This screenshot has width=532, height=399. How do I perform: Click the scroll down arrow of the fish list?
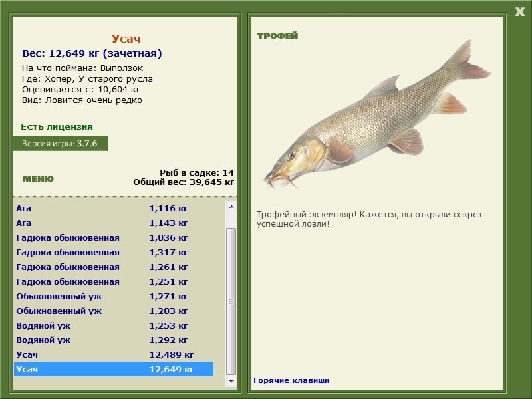(x=231, y=381)
